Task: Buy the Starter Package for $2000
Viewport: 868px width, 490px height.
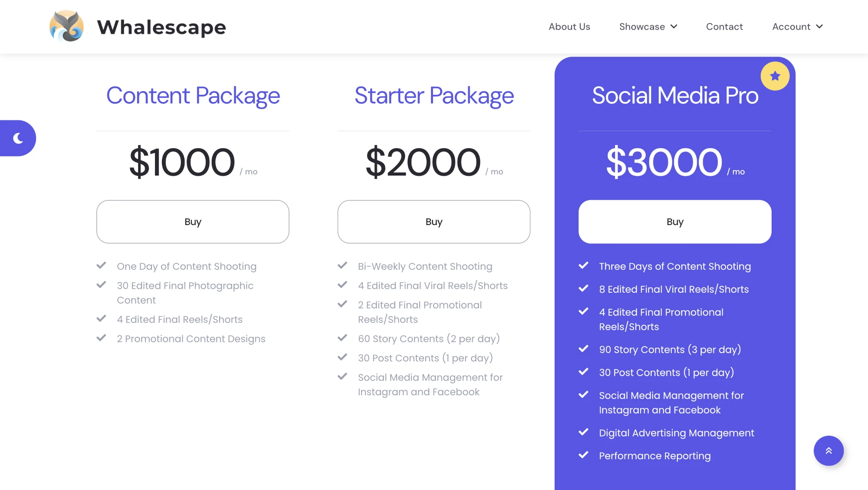Action: tap(434, 222)
